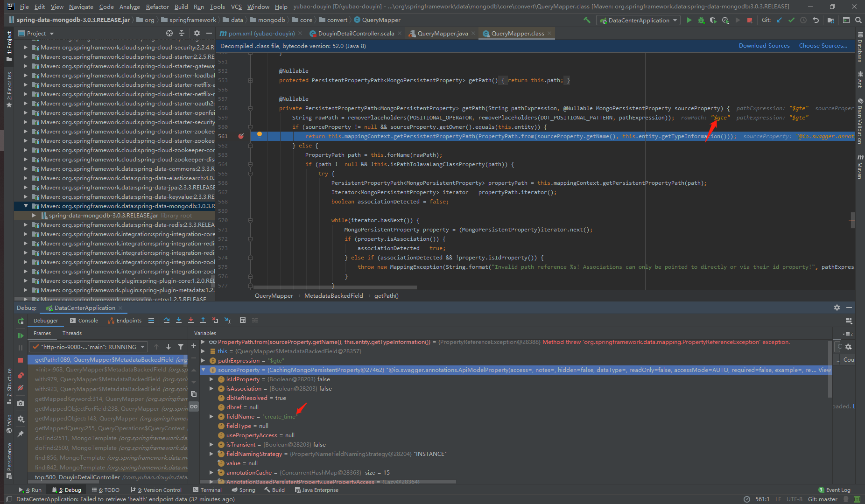
Task: Run with Coverage shield icon
Action: (x=713, y=20)
